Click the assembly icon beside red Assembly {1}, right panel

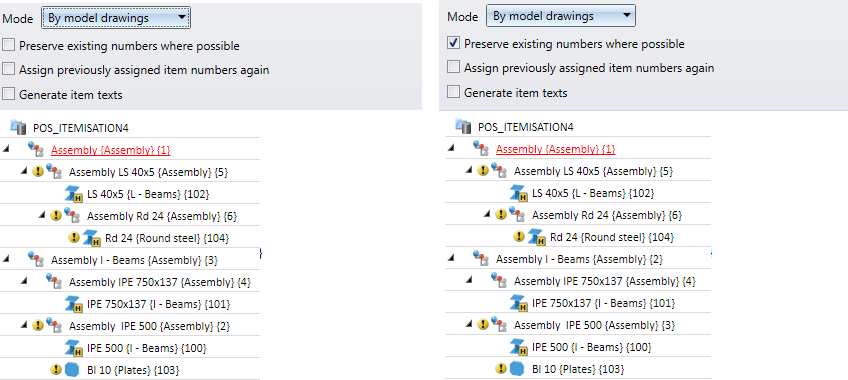click(x=481, y=148)
